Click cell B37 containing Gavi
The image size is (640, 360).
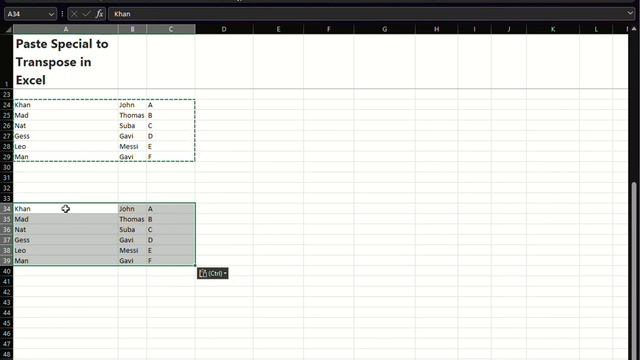pyautogui.click(x=132, y=240)
